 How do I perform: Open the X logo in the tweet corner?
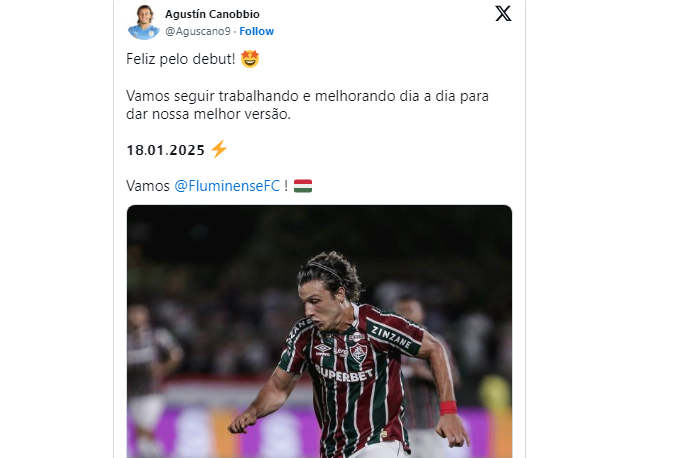[503, 13]
